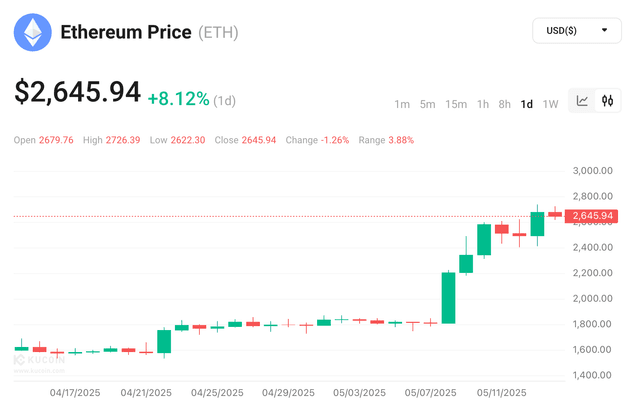The height and width of the screenshot is (419, 640).
Task: Click the 3,000.00 price axis label
Action: (x=593, y=171)
